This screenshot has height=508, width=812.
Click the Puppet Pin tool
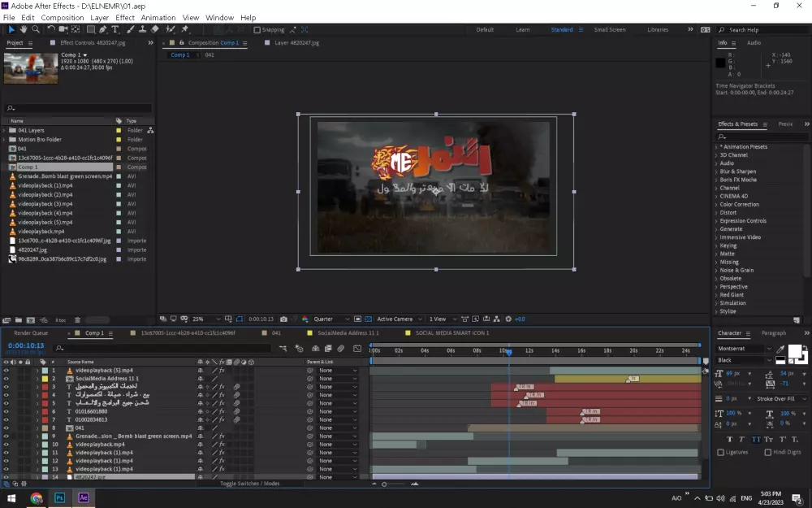click(x=184, y=29)
